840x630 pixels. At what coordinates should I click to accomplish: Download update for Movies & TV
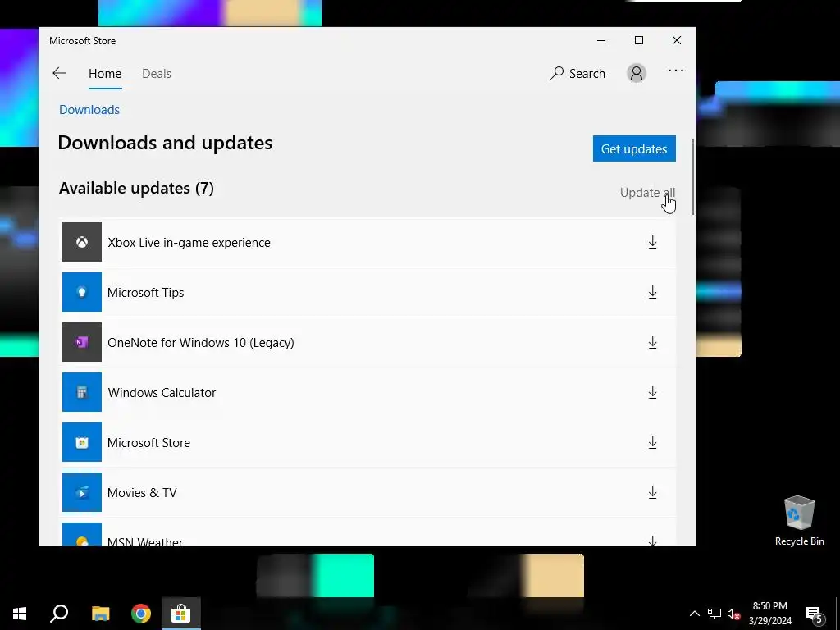pyautogui.click(x=652, y=492)
